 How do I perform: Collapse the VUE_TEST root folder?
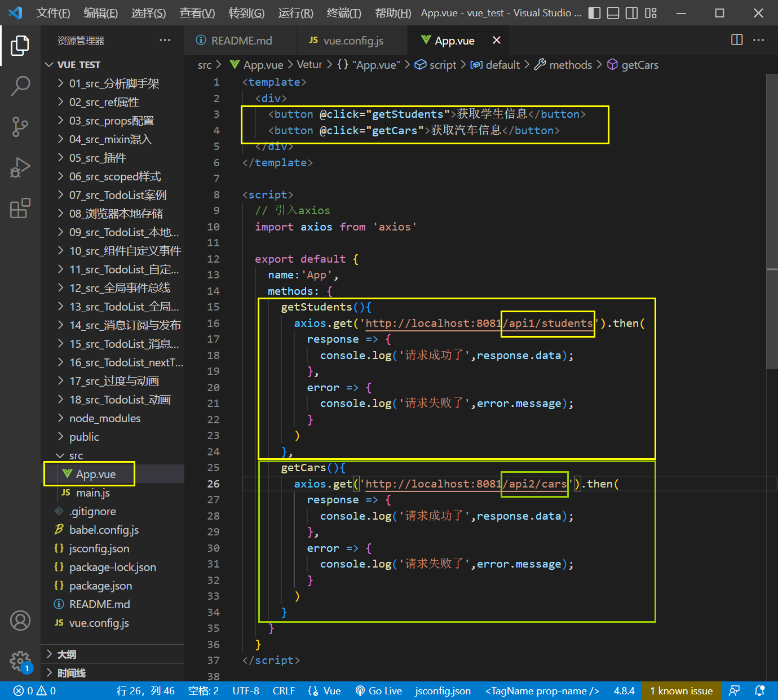[113, 65]
